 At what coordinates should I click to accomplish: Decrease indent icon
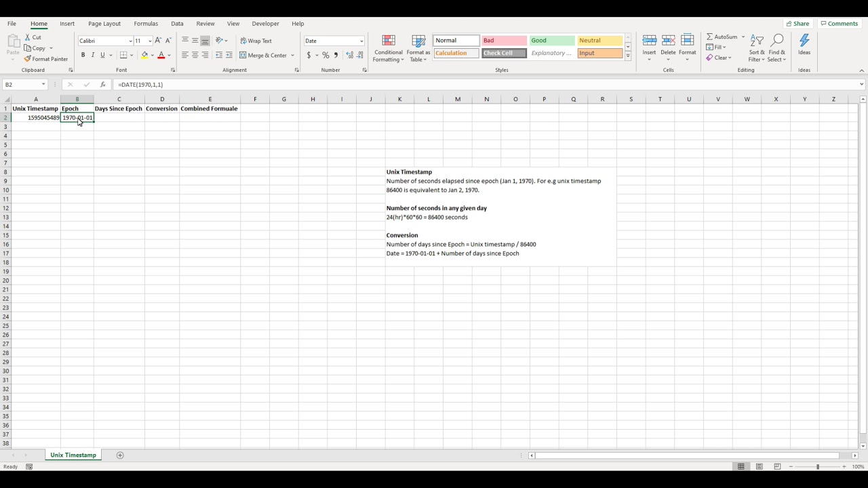point(219,55)
